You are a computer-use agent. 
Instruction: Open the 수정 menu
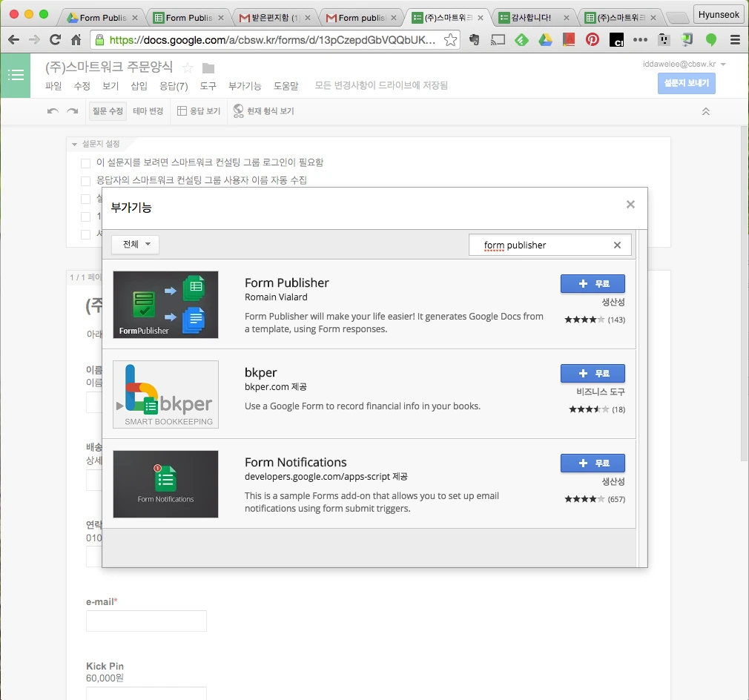[82, 86]
